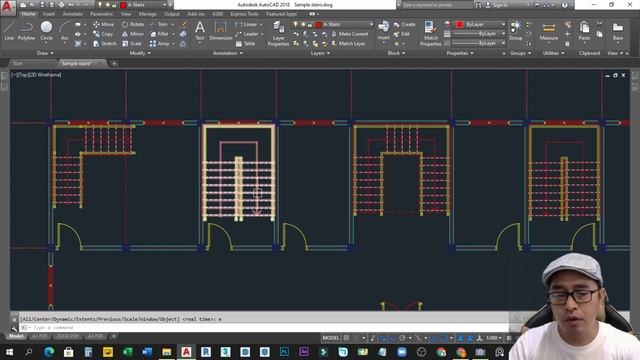Click the command line input field

(x=264, y=328)
